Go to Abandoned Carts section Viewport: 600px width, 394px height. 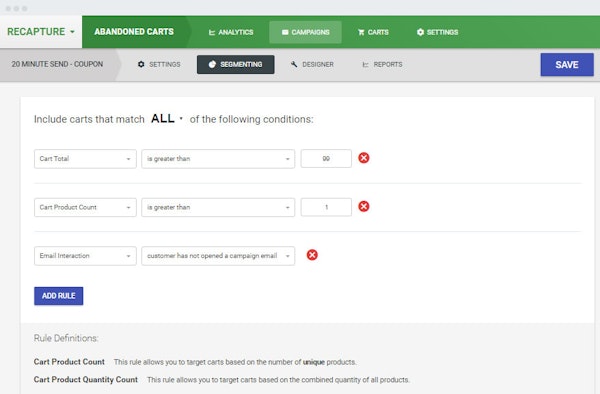pos(134,32)
